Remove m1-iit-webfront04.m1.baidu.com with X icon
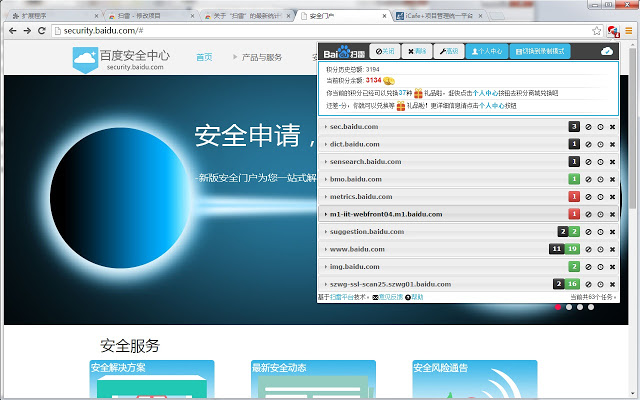Screen dimensions: 640x400 click(x=612, y=214)
